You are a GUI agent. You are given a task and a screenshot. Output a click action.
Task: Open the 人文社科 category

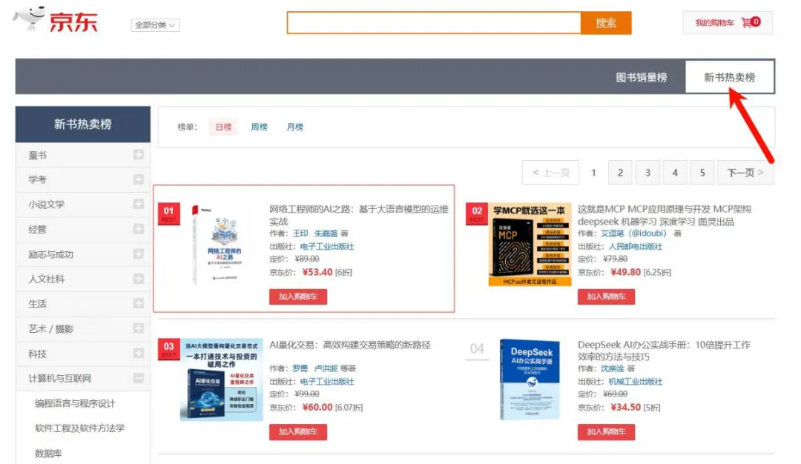click(46, 279)
